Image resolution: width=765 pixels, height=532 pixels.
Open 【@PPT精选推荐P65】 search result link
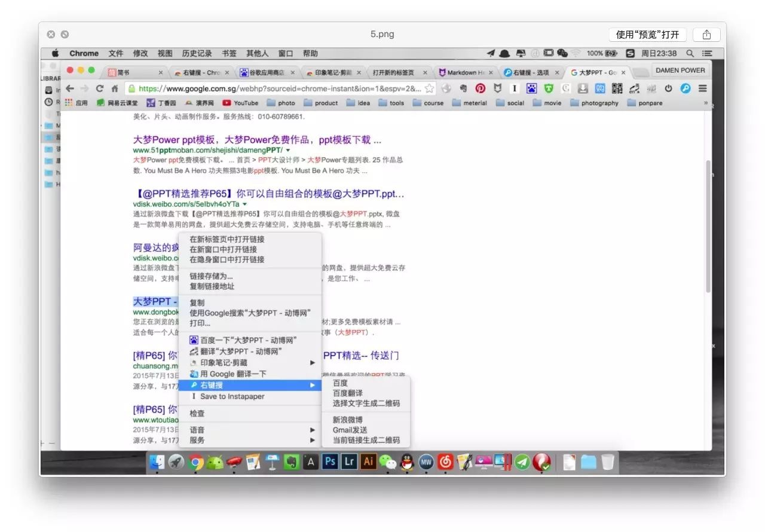coord(269,194)
